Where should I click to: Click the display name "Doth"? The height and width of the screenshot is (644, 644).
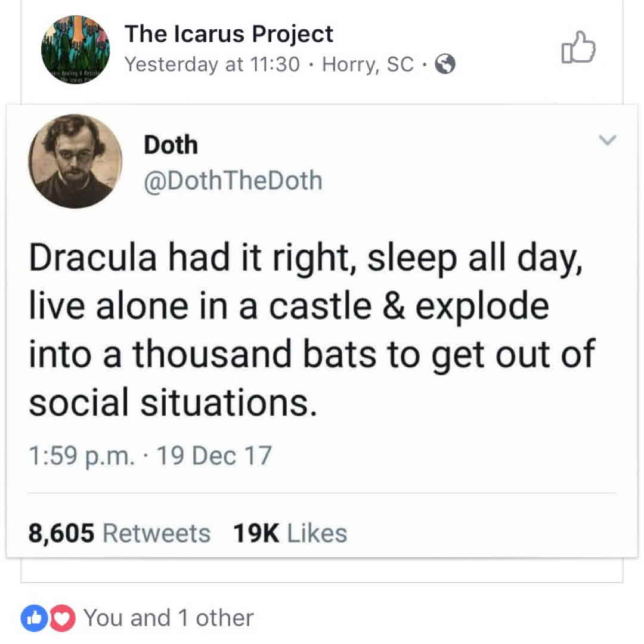click(171, 144)
